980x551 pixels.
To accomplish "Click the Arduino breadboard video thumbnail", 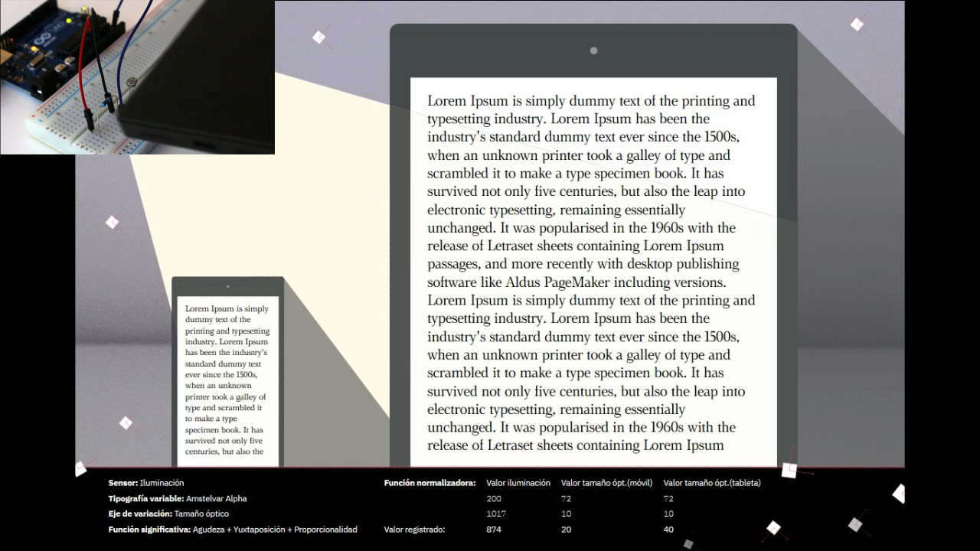I will pos(138,77).
